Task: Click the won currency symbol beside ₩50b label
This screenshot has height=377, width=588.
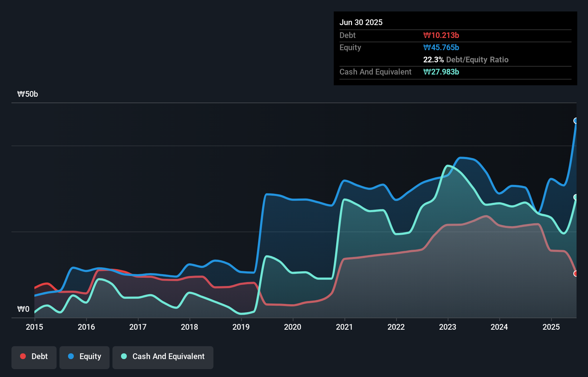Action: (x=20, y=94)
